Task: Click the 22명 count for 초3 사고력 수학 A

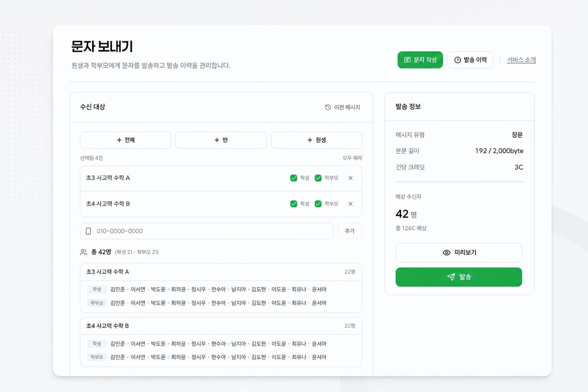Action: (350, 272)
